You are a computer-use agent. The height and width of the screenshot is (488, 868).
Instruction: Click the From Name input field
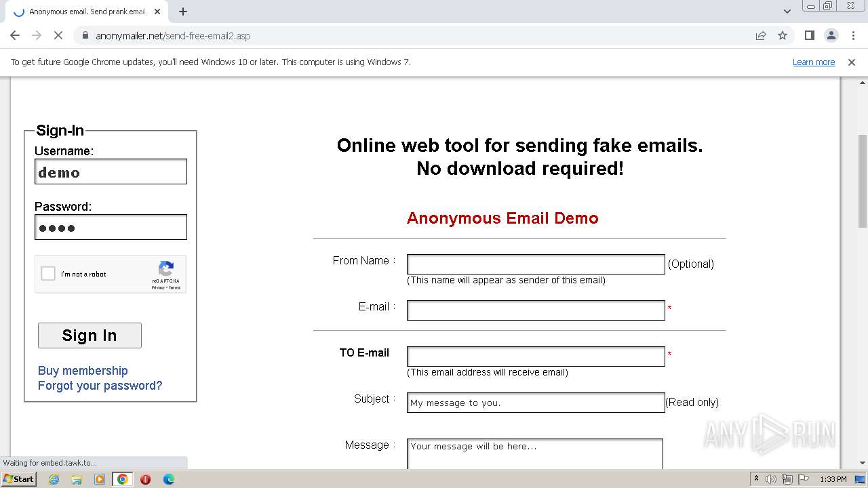536,264
